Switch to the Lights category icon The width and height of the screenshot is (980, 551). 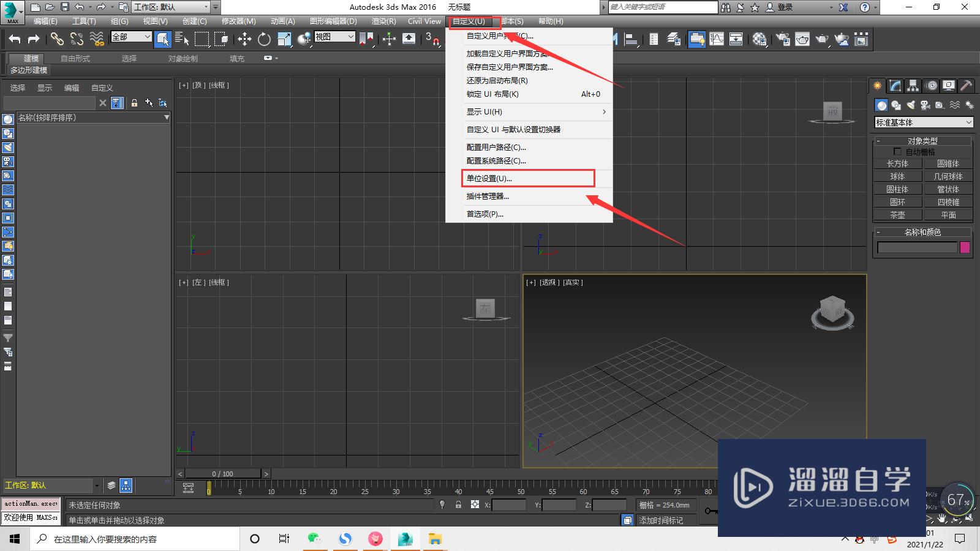click(x=911, y=105)
